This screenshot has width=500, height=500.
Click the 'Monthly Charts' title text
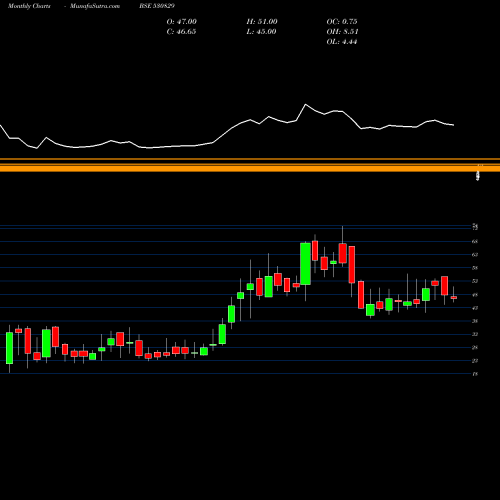29,6
